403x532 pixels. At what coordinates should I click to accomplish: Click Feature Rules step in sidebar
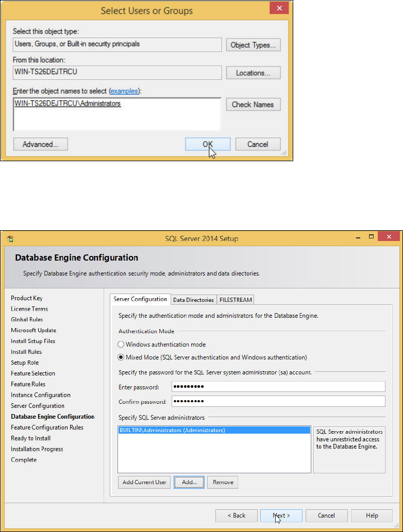point(28,384)
